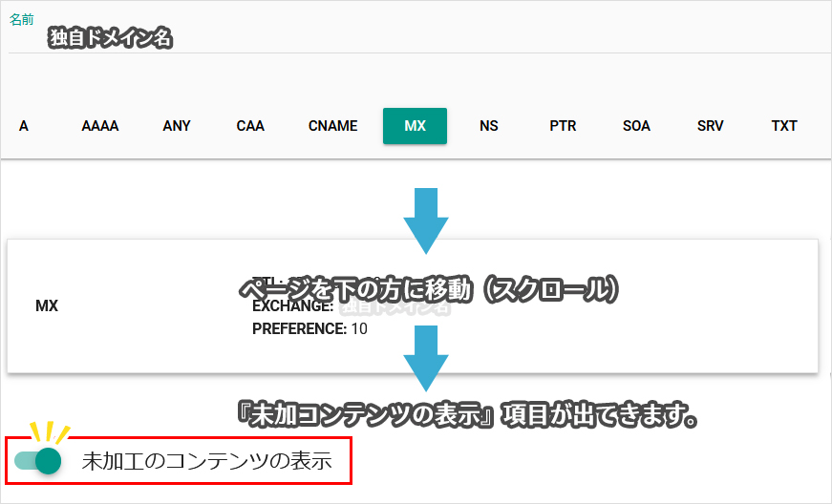Choose the ANY record type
Image resolution: width=832 pixels, height=504 pixels.
coord(177,126)
